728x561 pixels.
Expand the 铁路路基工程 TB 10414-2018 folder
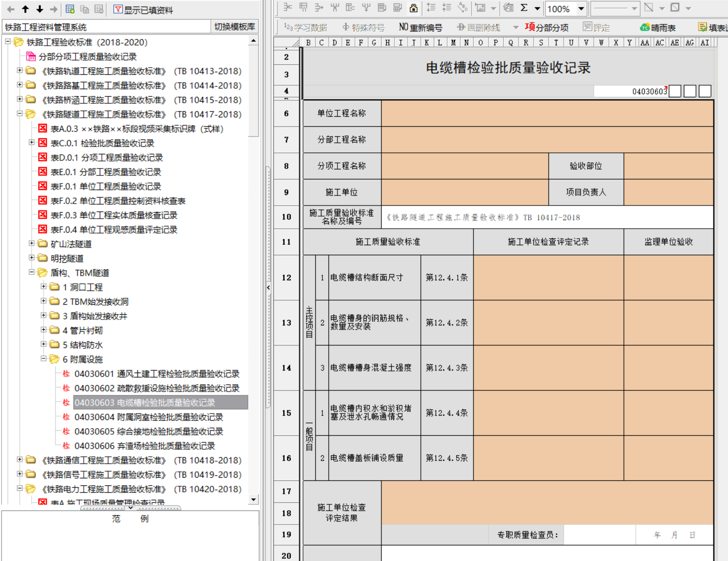click(x=20, y=85)
